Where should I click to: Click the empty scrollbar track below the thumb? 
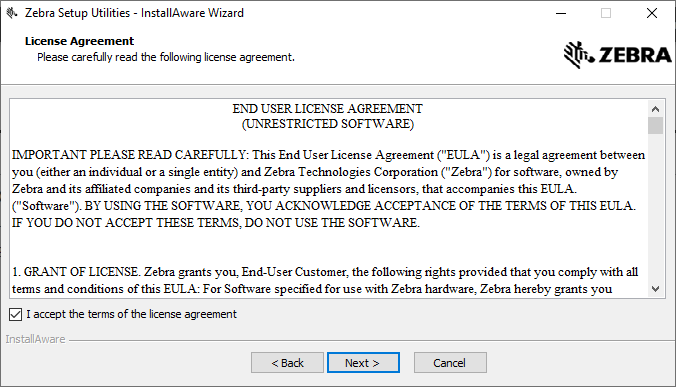[x=655, y=207]
